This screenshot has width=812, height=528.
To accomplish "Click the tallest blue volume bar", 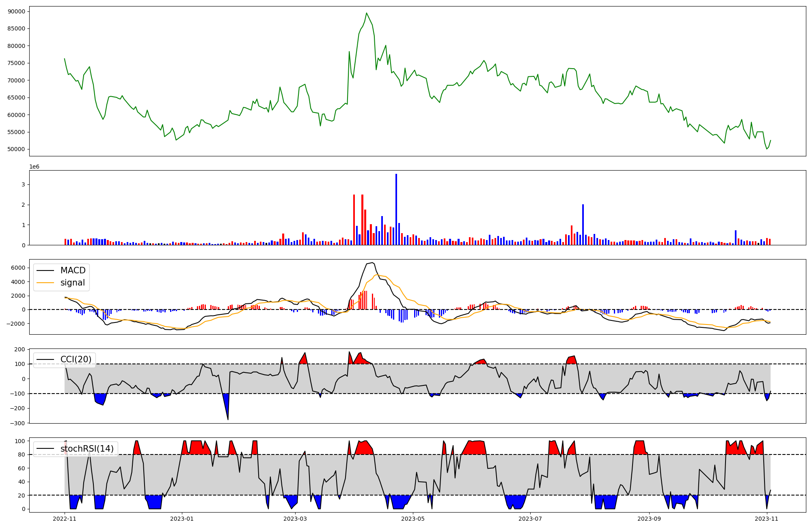I will point(396,209).
